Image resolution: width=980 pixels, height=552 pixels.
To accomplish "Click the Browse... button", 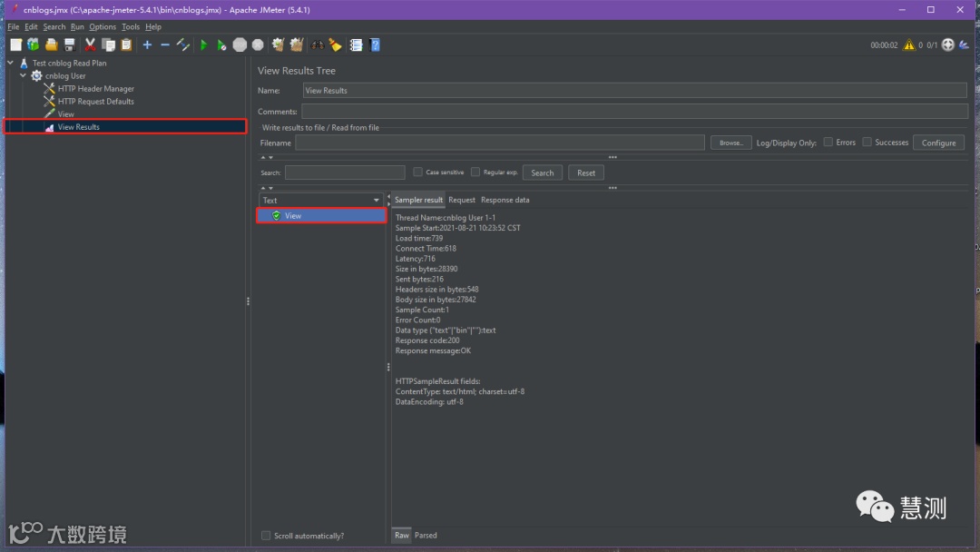I will 730,143.
